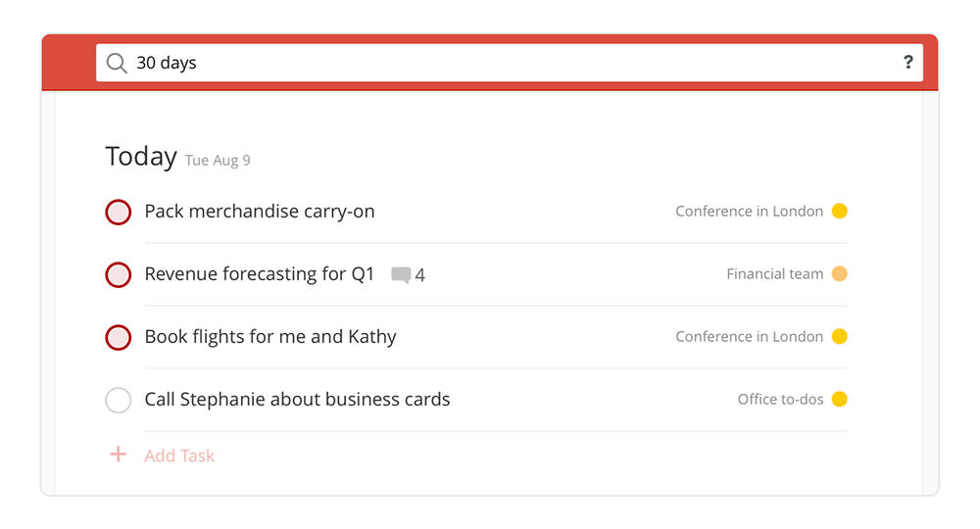
Task: Select the Call Stephanie about business cards task text
Action: [297, 399]
